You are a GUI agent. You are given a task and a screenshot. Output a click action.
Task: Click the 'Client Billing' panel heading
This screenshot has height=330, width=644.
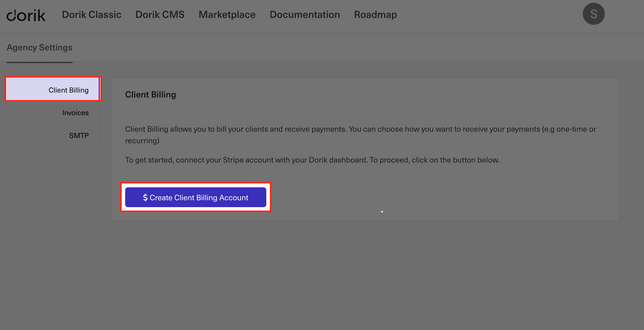click(151, 94)
